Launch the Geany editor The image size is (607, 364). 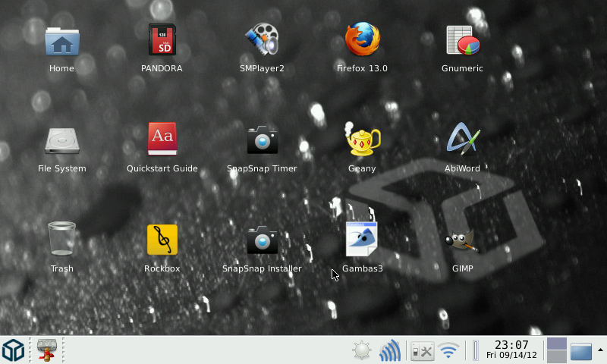(362, 141)
